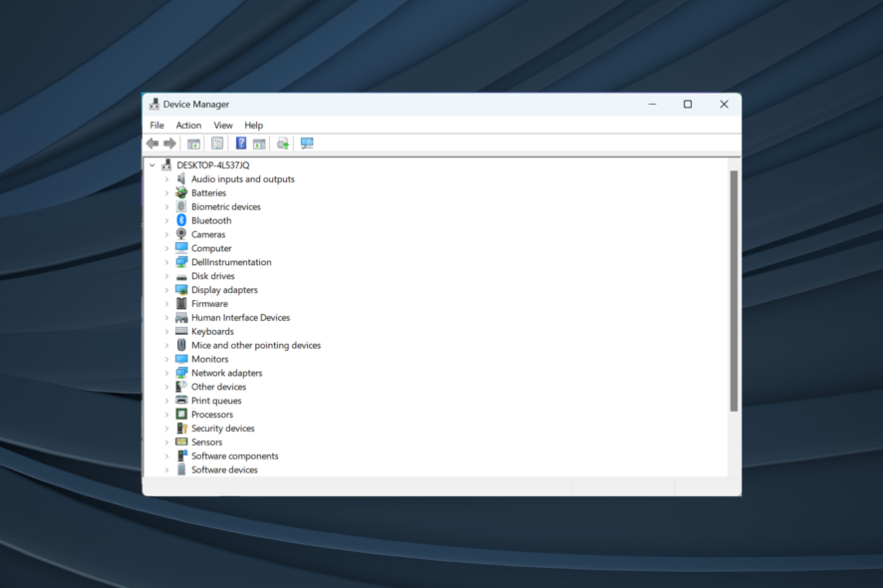Click the Properties toolbar icon
This screenshot has width=883, height=588.
217,144
